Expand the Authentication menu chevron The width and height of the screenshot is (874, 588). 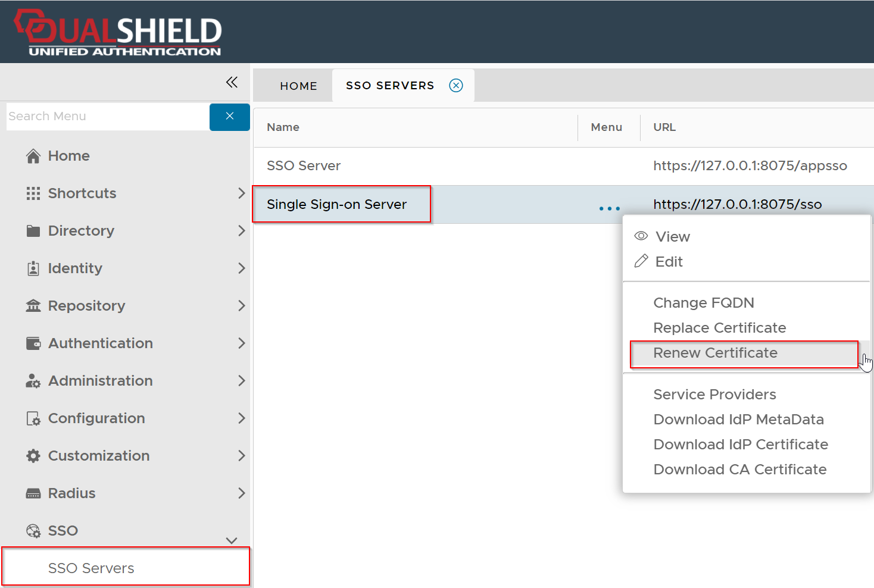(x=241, y=343)
